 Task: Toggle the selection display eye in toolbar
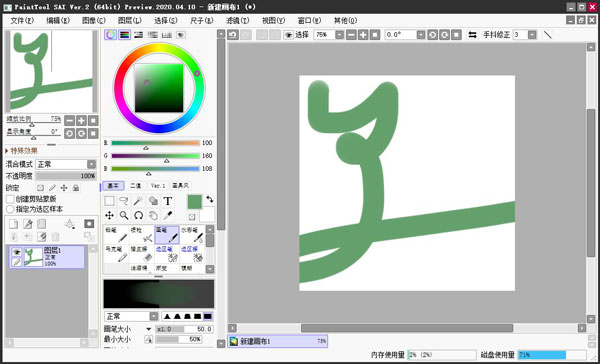tap(288, 35)
